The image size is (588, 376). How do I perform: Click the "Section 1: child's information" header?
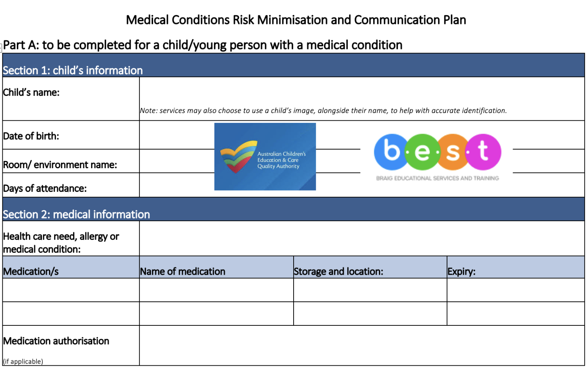[73, 70]
